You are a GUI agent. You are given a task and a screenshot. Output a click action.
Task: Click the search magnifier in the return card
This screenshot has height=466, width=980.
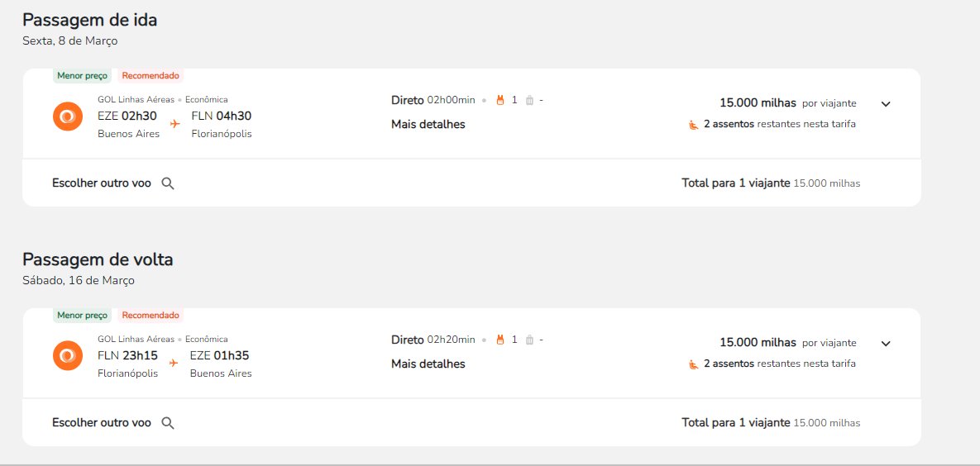click(x=168, y=423)
